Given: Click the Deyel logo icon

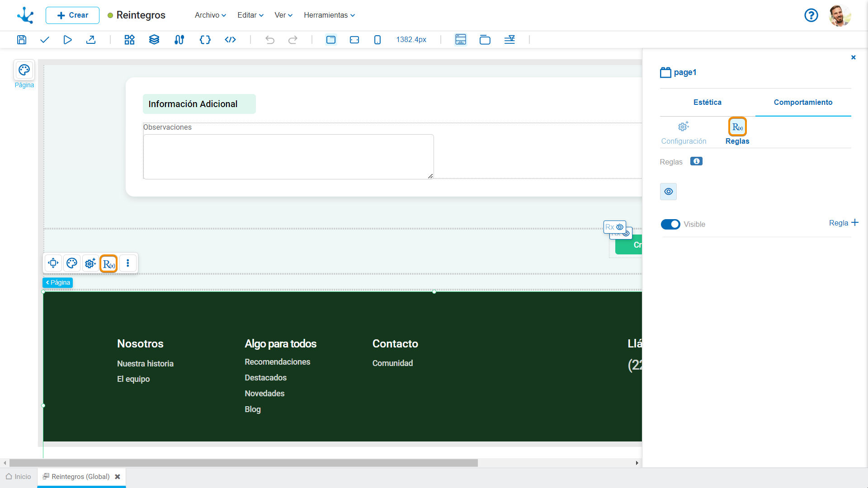Looking at the screenshot, I should 25,15.
